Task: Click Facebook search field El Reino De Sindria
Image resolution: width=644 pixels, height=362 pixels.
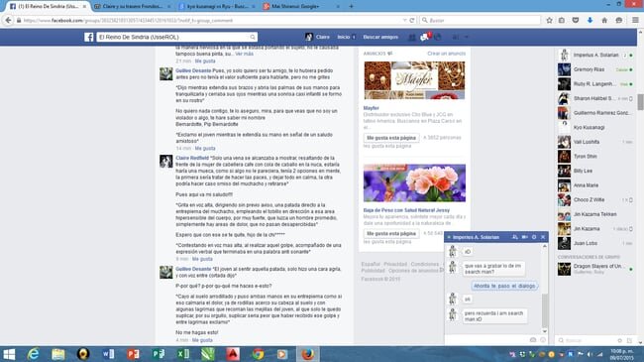Action: pyautogui.click(x=176, y=37)
